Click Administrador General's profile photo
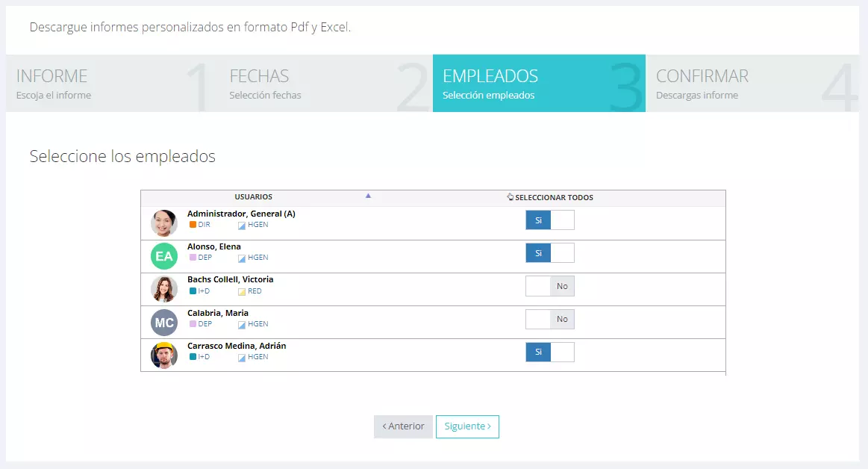The height and width of the screenshot is (469, 868). point(164,223)
